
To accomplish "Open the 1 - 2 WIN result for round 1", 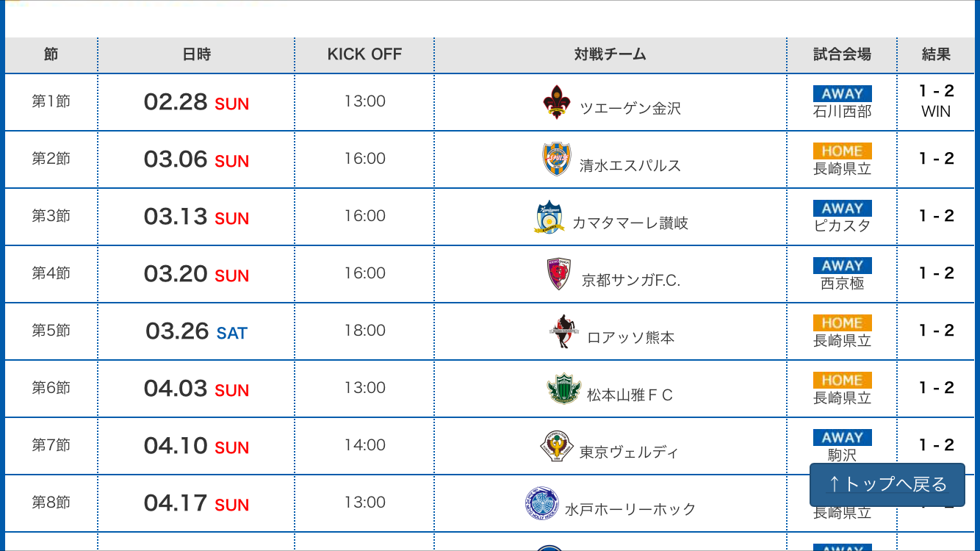I will pyautogui.click(x=936, y=101).
